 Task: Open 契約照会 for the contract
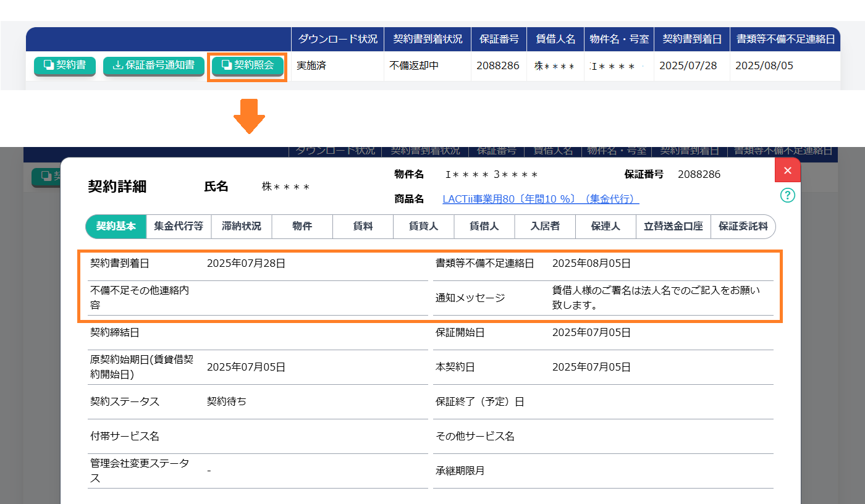[247, 65]
